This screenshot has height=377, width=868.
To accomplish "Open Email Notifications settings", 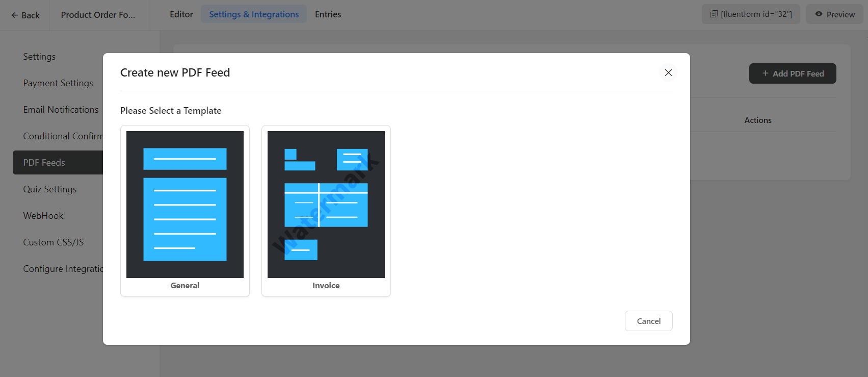I will (x=61, y=110).
